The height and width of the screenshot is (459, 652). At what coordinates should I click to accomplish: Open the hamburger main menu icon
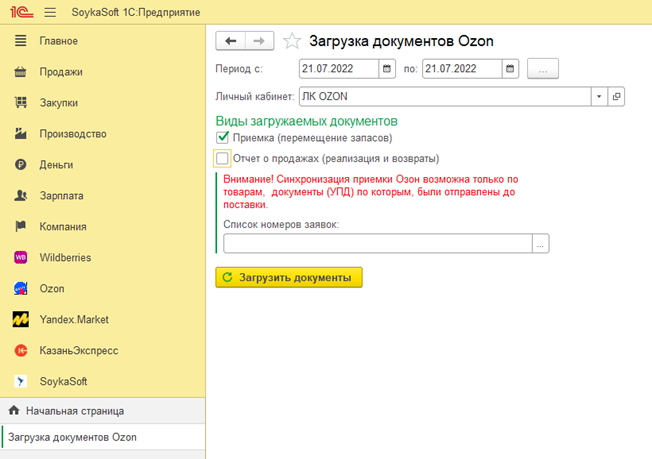[50, 12]
